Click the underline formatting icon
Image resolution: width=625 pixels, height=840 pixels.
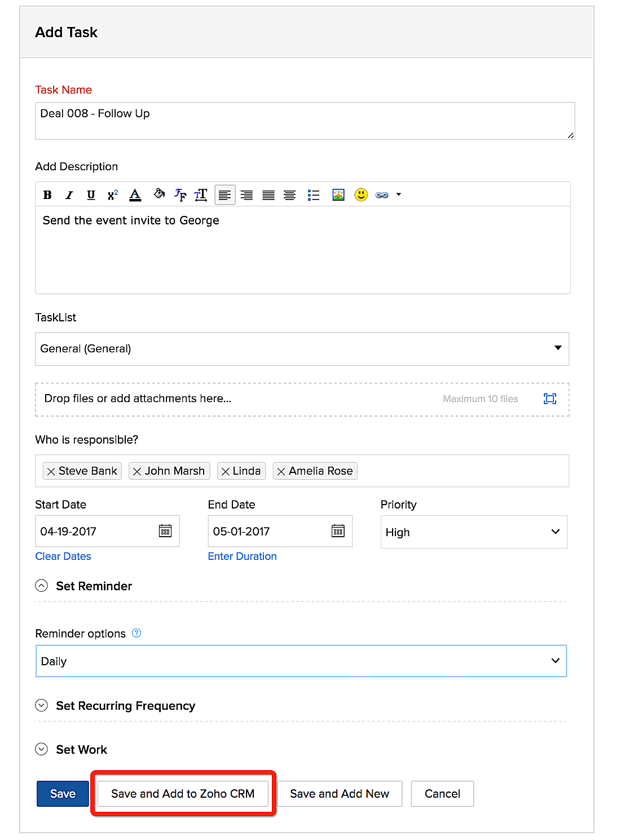pos(91,195)
